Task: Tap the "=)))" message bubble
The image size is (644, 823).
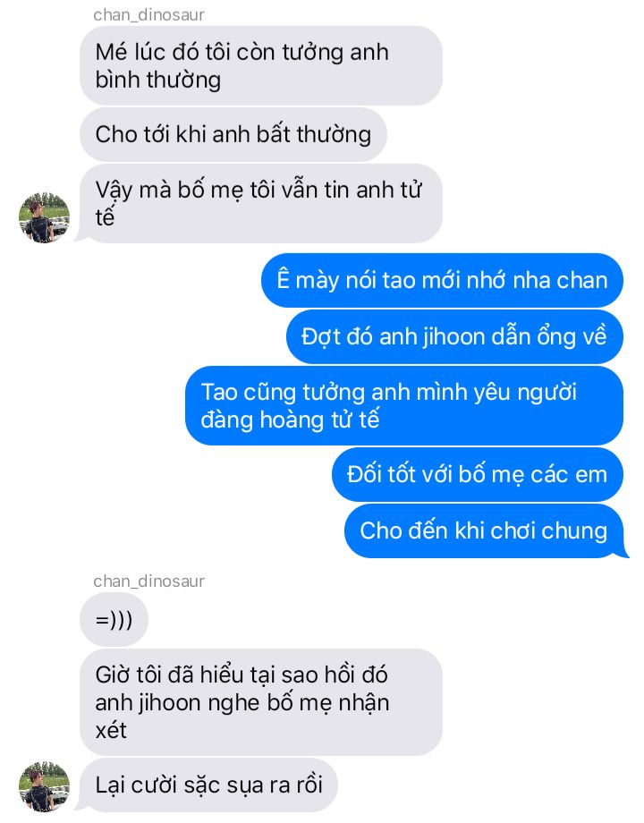Action: (x=114, y=619)
